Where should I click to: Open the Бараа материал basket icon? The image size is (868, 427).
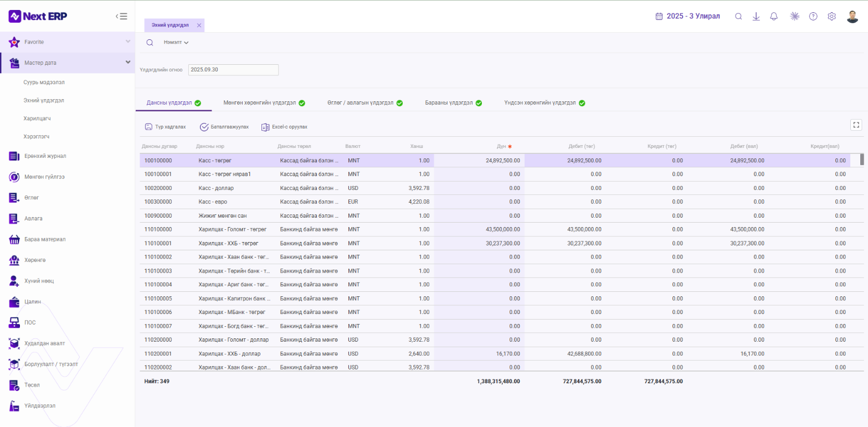point(15,239)
